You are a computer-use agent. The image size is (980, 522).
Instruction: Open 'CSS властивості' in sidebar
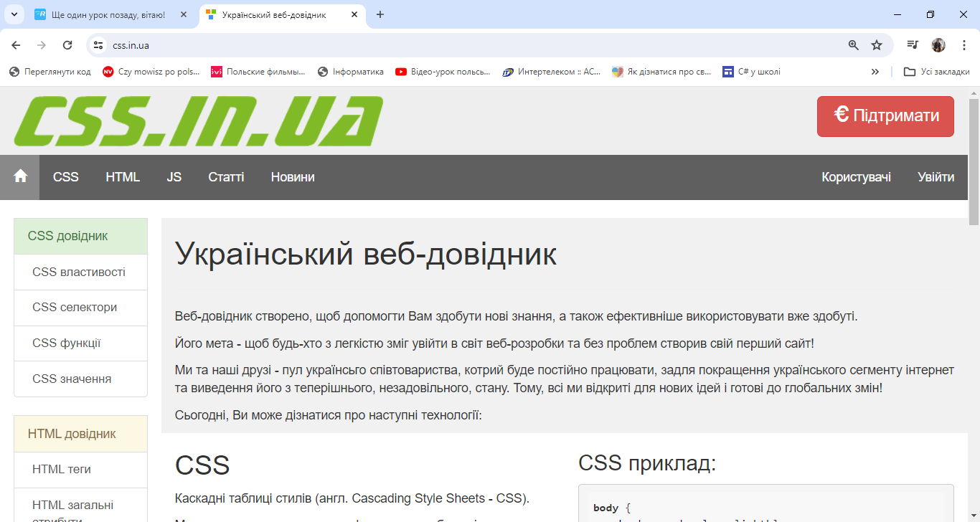tap(80, 272)
